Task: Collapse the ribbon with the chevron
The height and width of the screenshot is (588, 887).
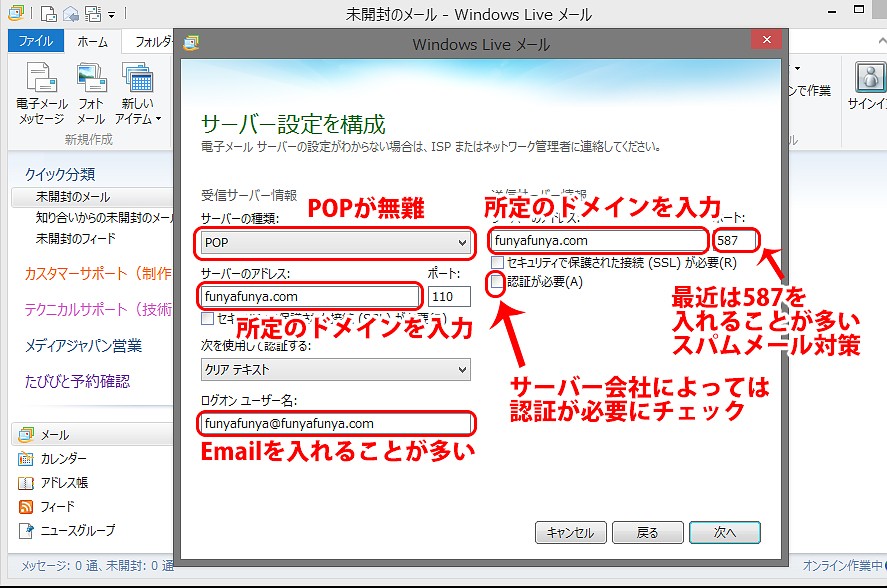Action: [882, 41]
